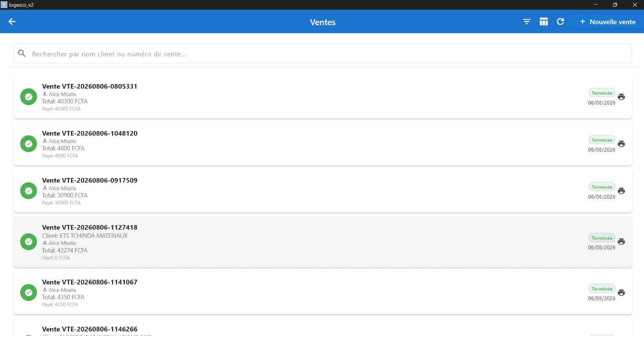The height and width of the screenshot is (340, 644).
Task: Open sale titled Vente VTE-20260806-1146266
Action: [x=90, y=330]
